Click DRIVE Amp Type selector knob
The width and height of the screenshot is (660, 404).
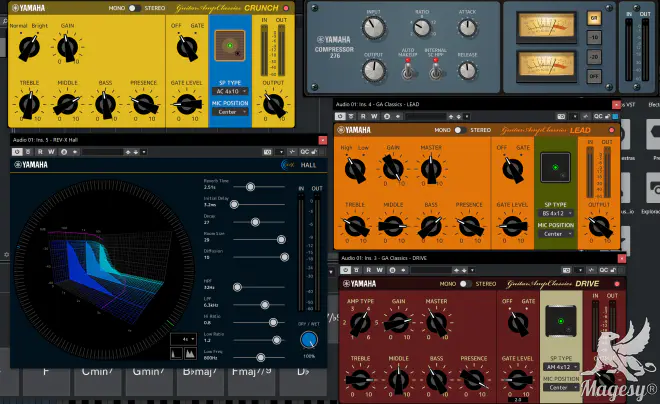pos(360,323)
